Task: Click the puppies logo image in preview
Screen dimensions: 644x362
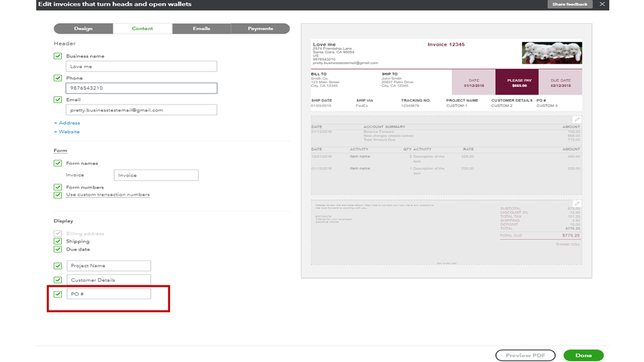Action: (552, 53)
